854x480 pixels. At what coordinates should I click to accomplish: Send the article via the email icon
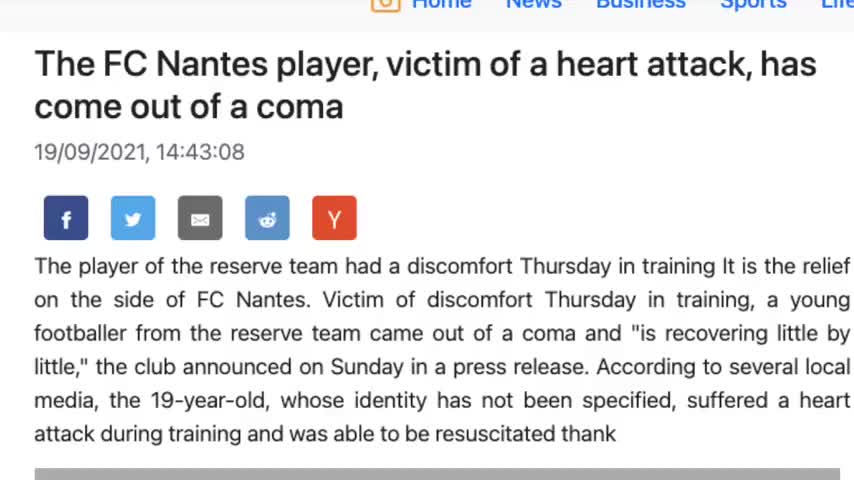click(x=200, y=218)
